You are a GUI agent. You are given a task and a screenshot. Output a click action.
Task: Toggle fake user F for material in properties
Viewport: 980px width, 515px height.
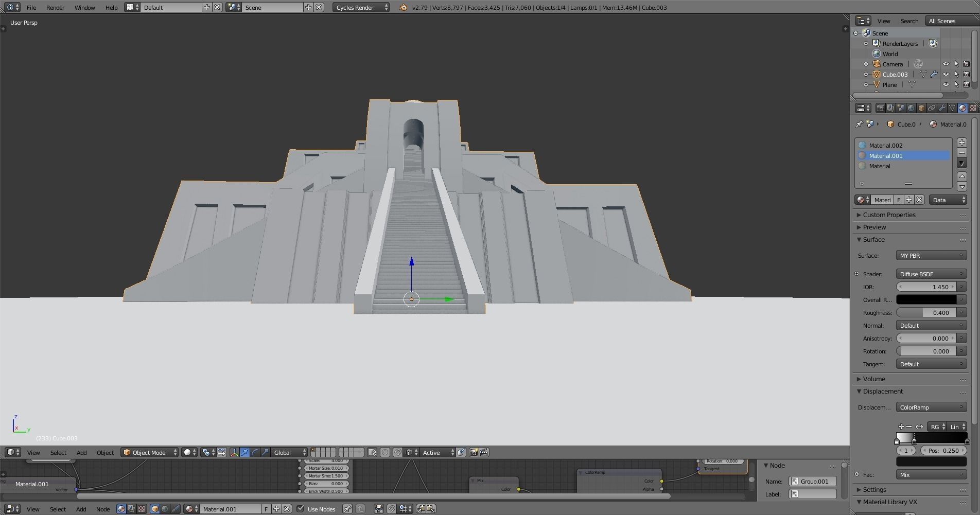tap(899, 200)
